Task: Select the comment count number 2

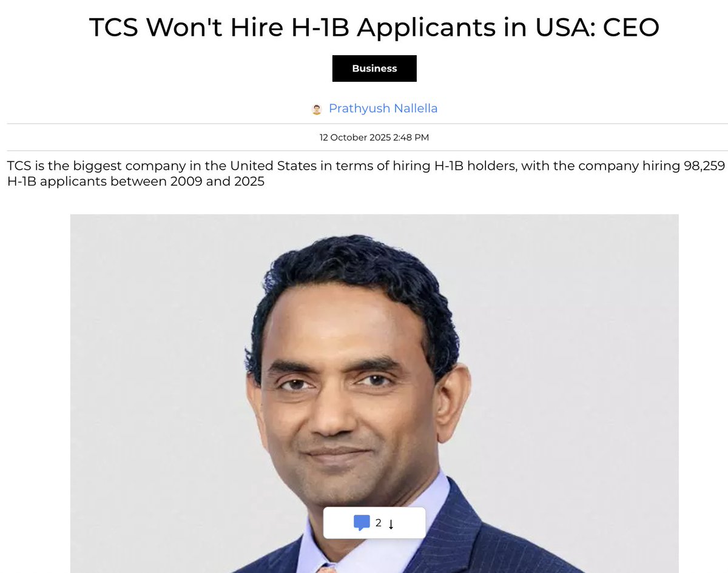Action: pos(379,523)
